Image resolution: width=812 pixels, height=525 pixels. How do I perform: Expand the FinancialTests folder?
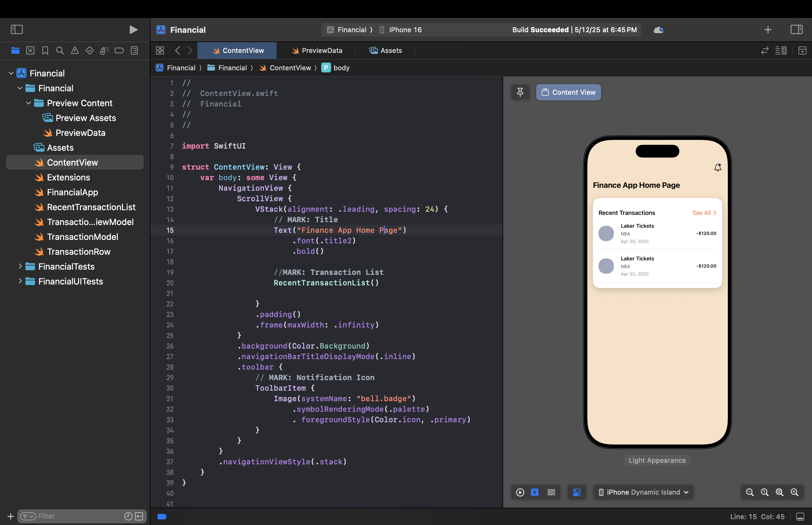(20, 266)
